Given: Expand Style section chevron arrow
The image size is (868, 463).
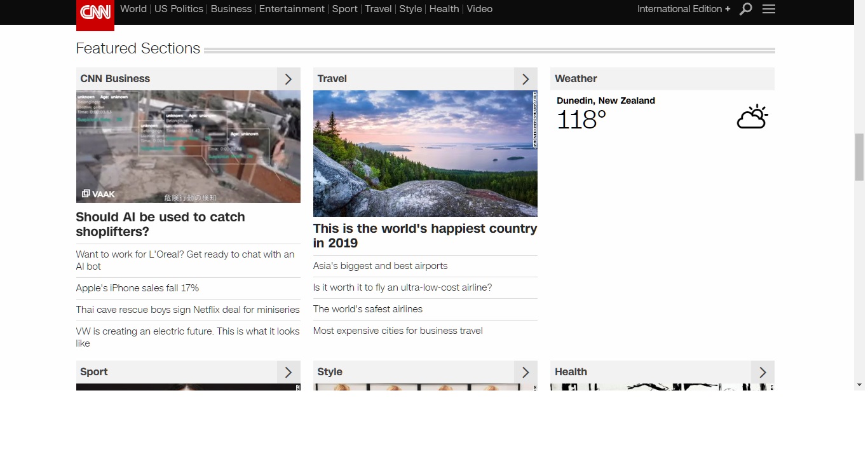Looking at the screenshot, I should [x=526, y=372].
